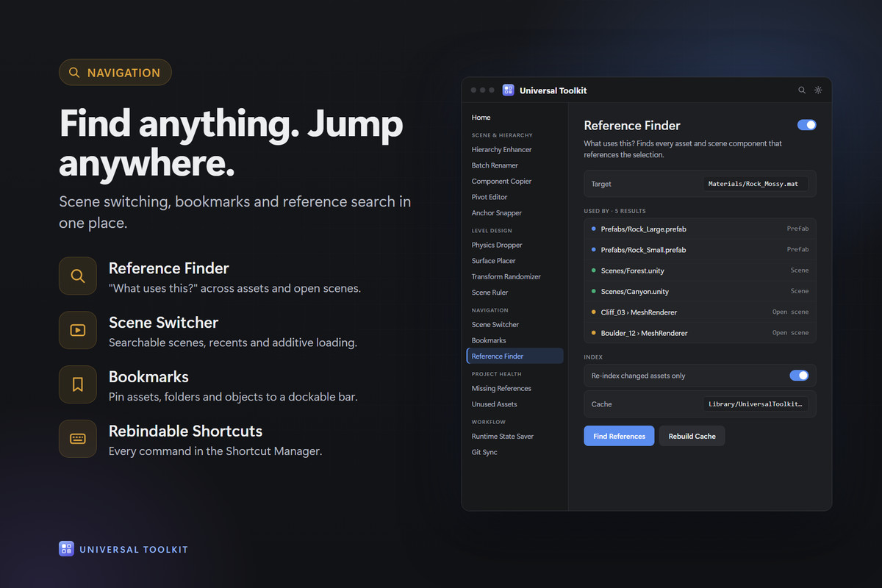This screenshot has height=588, width=882.
Task: Click the Universal Toolkit app logo in title bar
Action: (x=508, y=90)
